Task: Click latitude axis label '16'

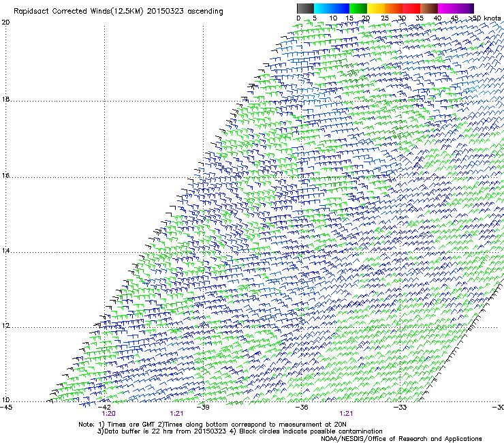Action: coord(5,176)
